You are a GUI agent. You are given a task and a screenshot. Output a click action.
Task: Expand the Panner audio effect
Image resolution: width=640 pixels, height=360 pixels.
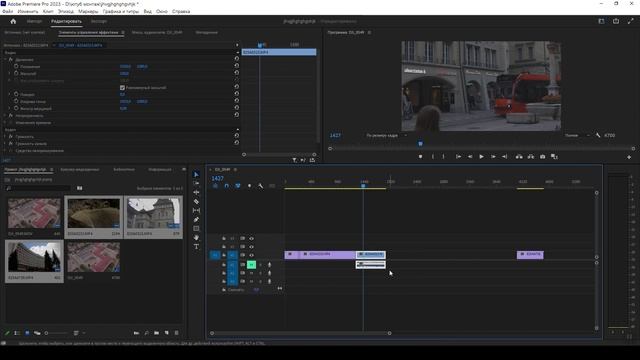5,151
